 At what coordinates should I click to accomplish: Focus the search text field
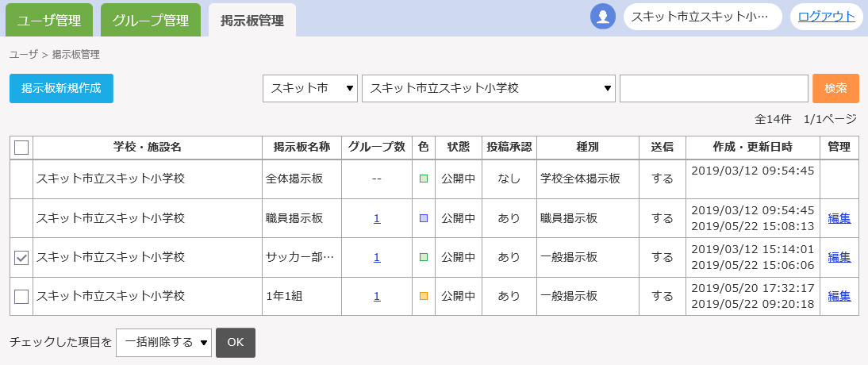tap(713, 89)
